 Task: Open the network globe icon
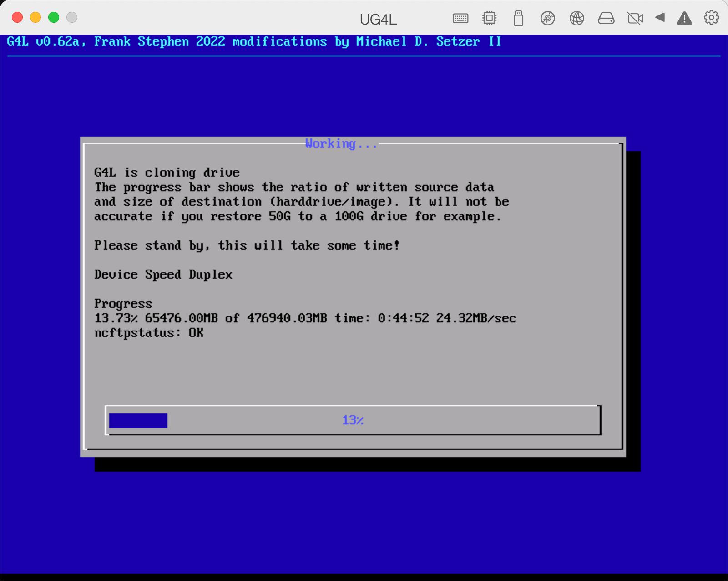point(577,18)
